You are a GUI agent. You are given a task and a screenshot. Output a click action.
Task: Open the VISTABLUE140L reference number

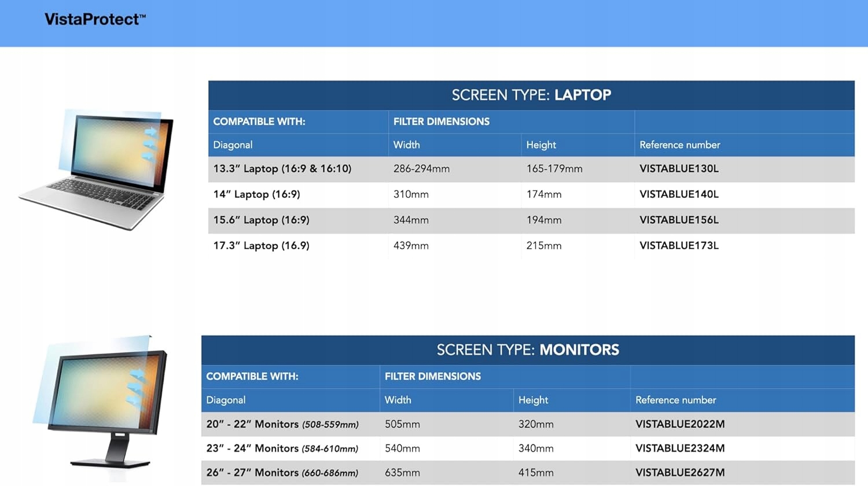click(x=679, y=194)
